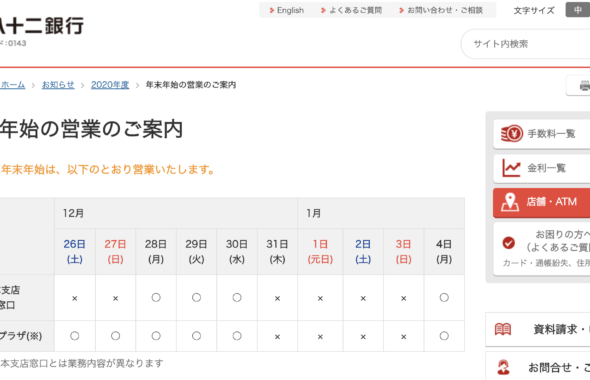Select the 28日(月) column header

[x=156, y=252]
